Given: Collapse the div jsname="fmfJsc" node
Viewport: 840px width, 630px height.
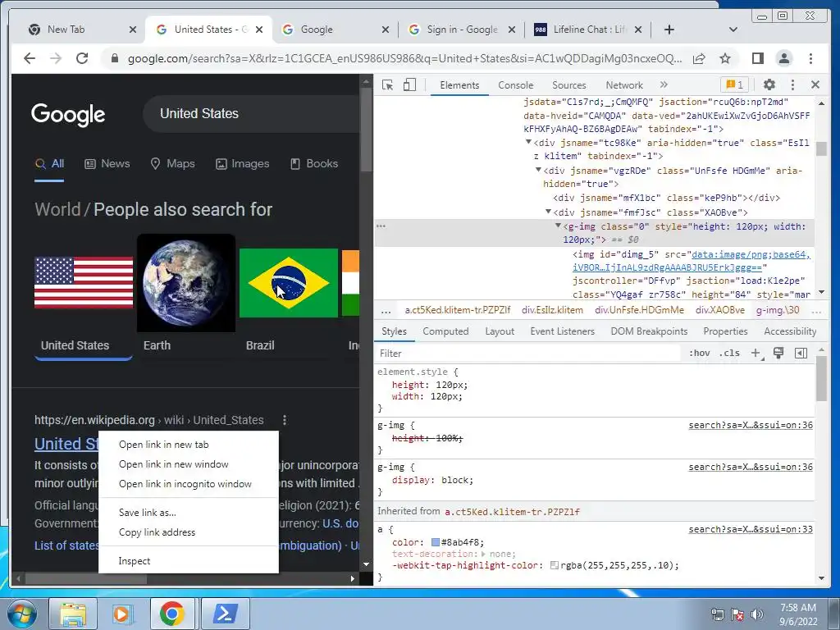Looking at the screenshot, I should (548, 212).
